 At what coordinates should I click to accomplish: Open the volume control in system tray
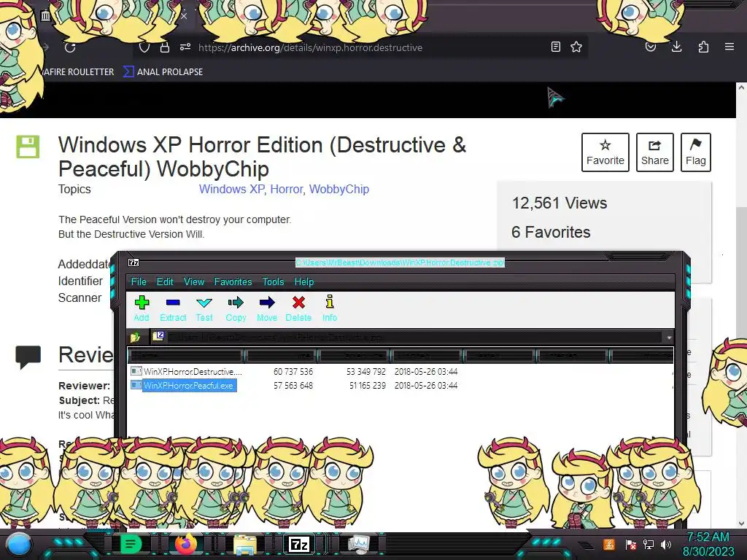pyautogui.click(x=666, y=544)
